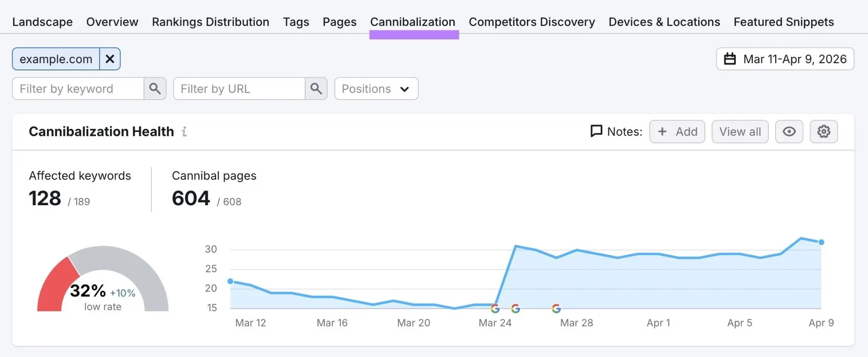Screen dimensions: 868x357
Task: Open the Mar 11-Apr 9, 2026 date selector
Action: [785, 59]
